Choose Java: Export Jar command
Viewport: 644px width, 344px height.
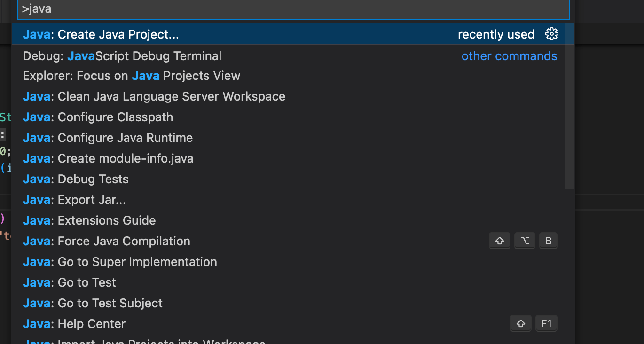pyautogui.click(x=74, y=200)
